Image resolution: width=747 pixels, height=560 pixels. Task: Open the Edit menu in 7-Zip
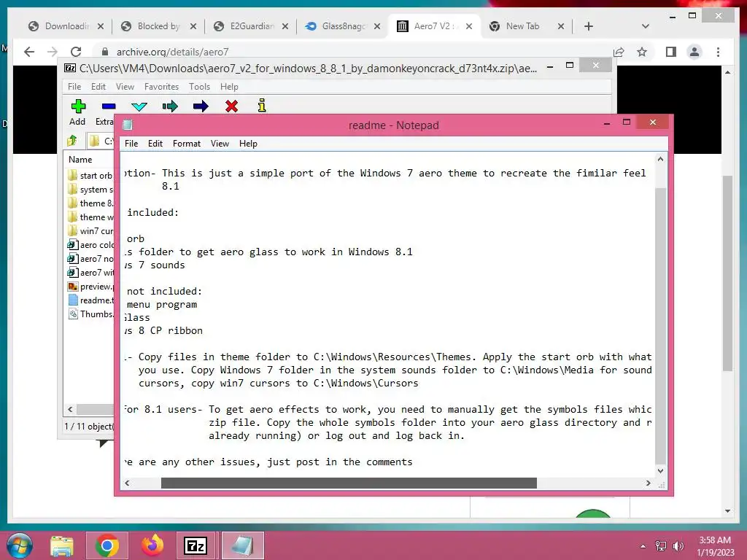click(x=98, y=87)
